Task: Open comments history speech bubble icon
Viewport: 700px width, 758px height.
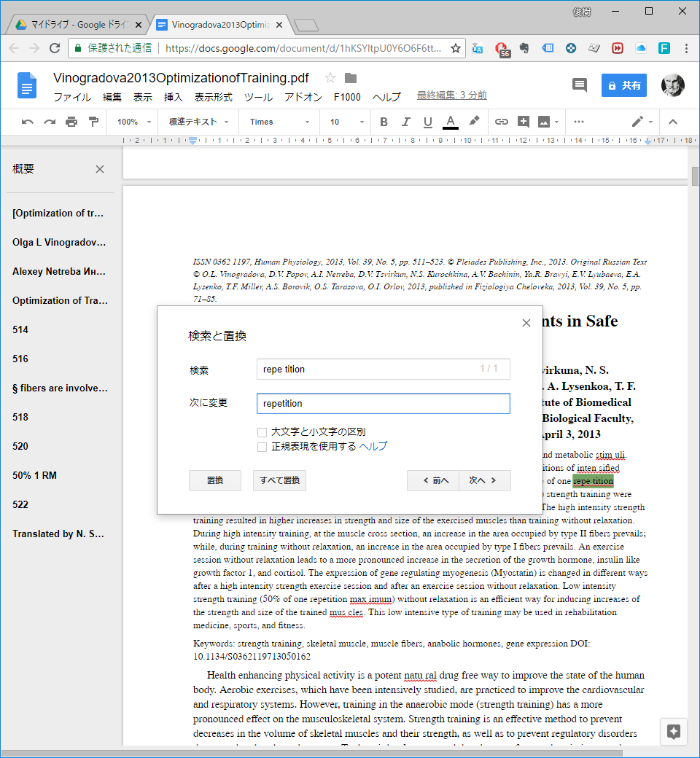Action: click(x=580, y=85)
